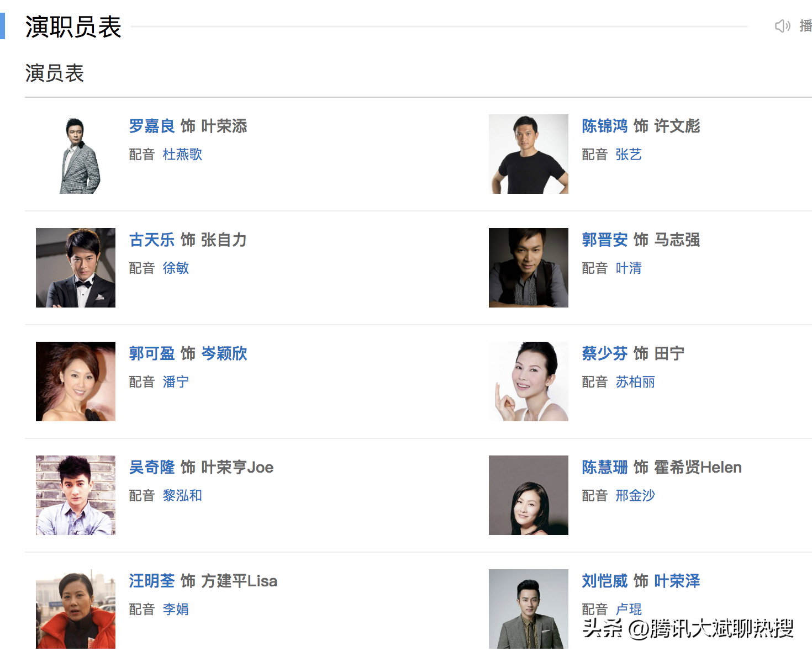812x657 pixels.
Task: View 郭晋安's portrait photo
Action: 528,267
